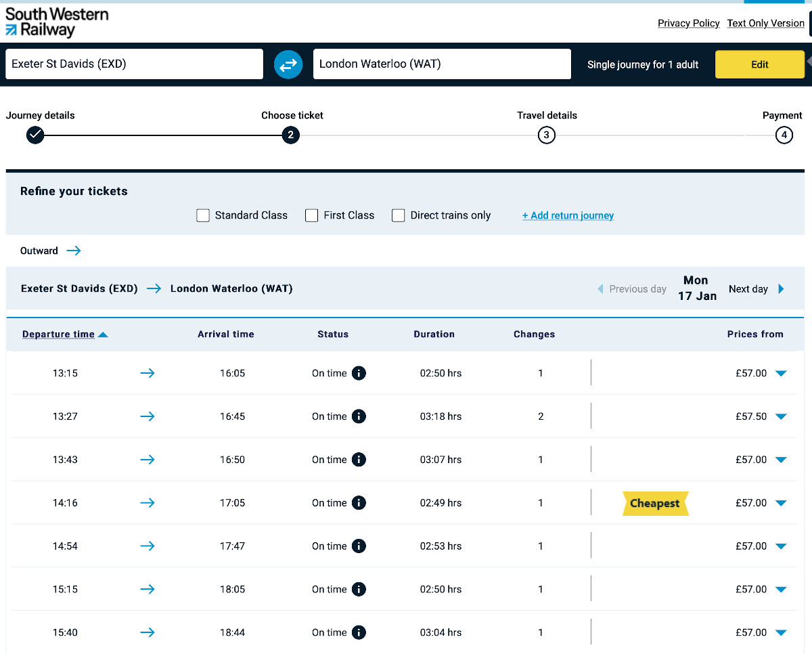Expand £57.50 fare for 13:27 train

781,416
